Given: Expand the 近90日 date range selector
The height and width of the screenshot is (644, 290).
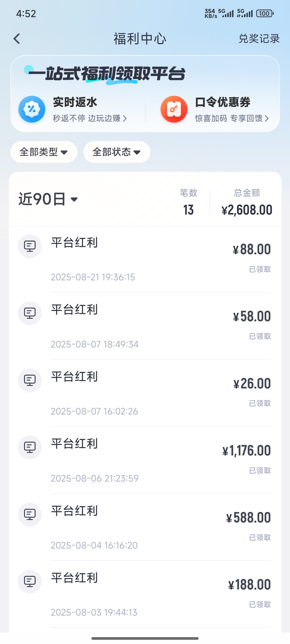Looking at the screenshot, I should pyautogui.click(x=48, y=199).
